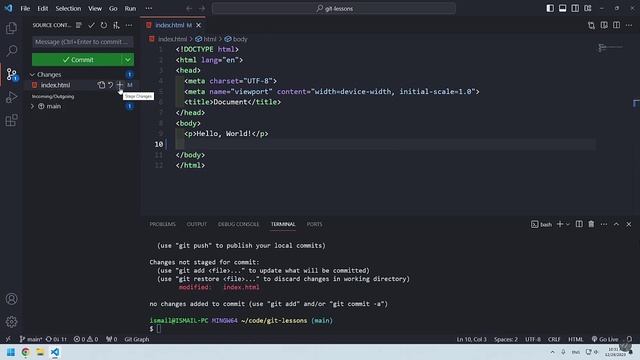Customize layout icon in title bar
The height and width of the screenshot is (360, 640).
click(x=588, y=8)
